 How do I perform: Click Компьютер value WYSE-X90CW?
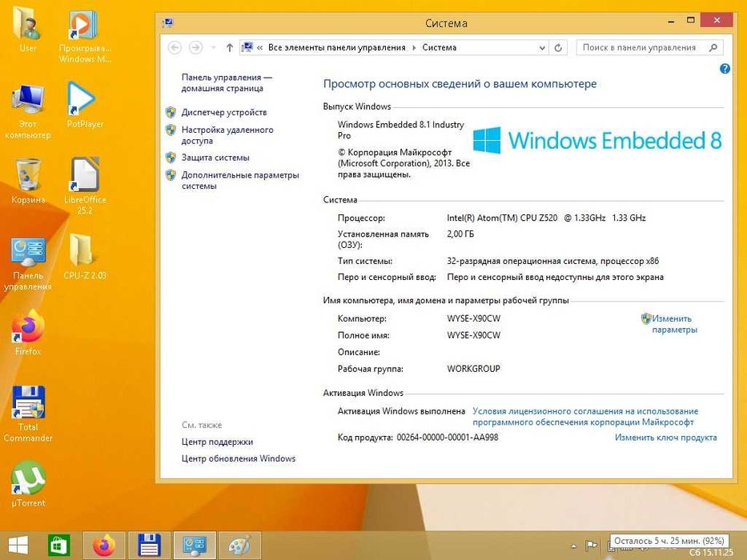[x=473, y=318]
